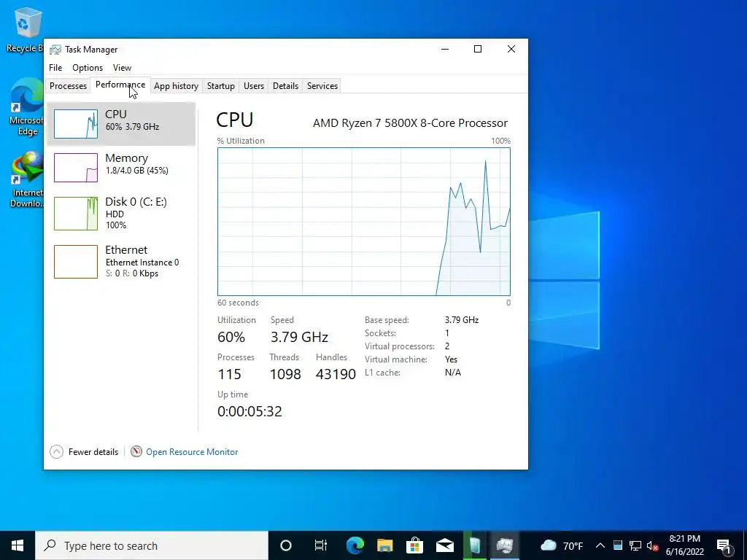Open the network status tray icon
This screenshot has width=747, height=560.
(635, 545)
